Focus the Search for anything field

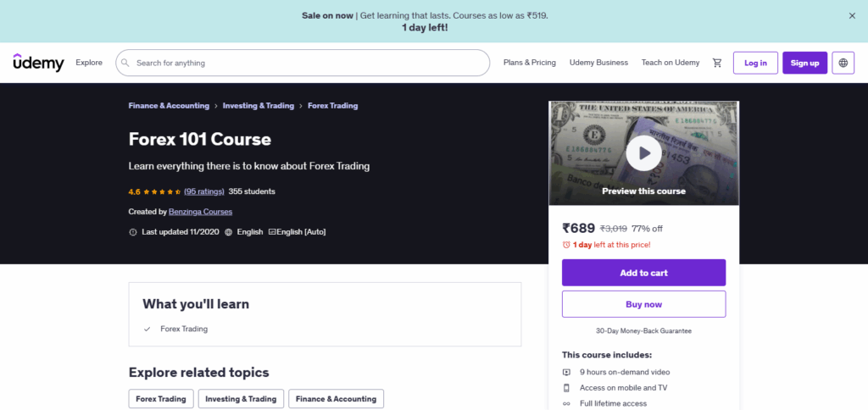click(303, 63)
